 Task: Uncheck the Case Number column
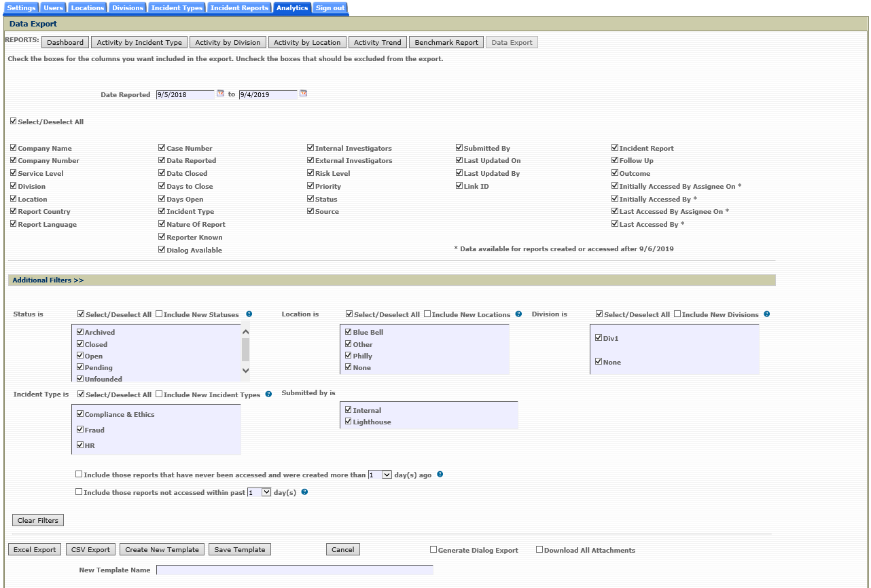[x=162, y=147]
